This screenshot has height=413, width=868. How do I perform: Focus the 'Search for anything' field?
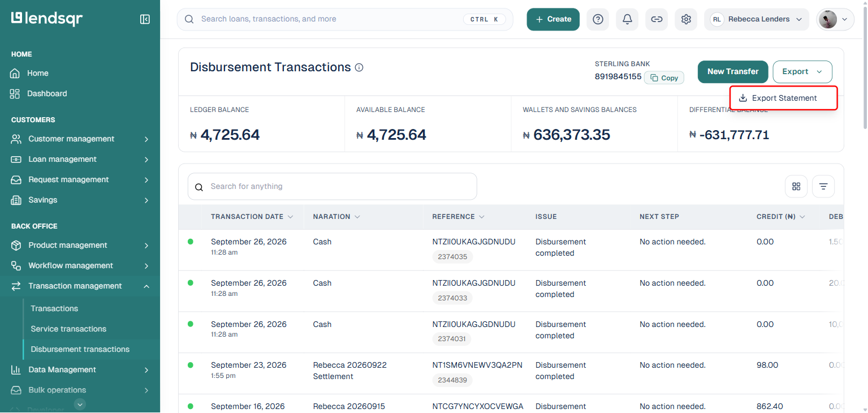(x=332, y=187)
